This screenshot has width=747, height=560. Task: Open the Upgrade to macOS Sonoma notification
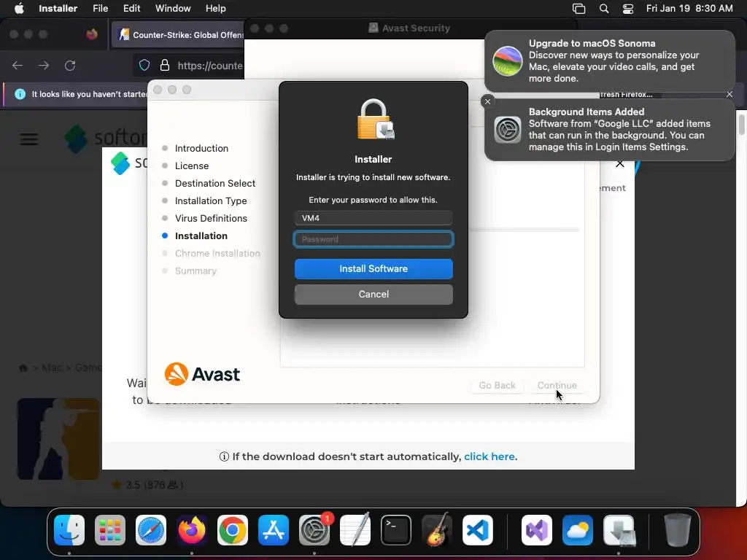coord(609,61)
